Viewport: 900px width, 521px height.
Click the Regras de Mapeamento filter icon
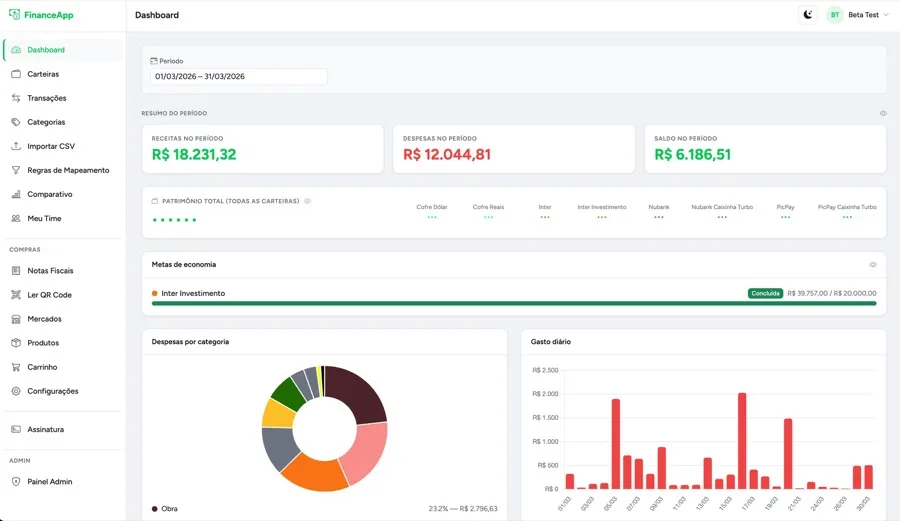[x=16, y=170]
